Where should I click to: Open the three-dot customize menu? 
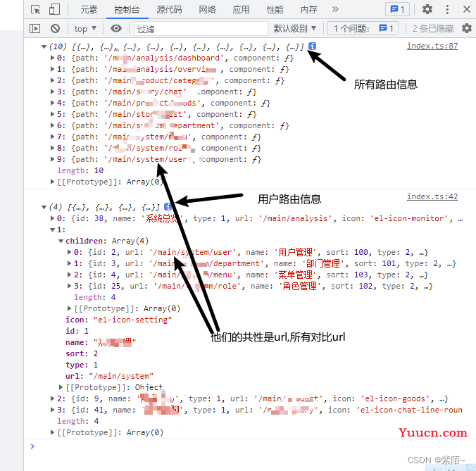(x=447, y=9)
